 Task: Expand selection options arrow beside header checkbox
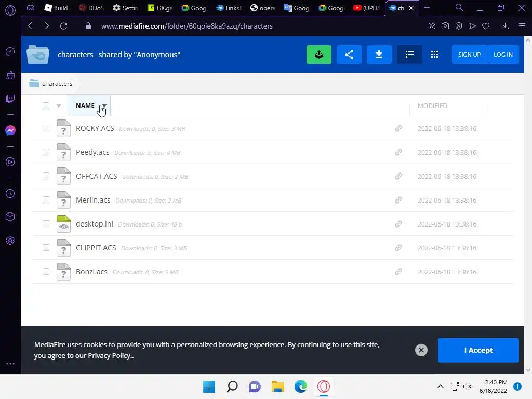[59, 105]
